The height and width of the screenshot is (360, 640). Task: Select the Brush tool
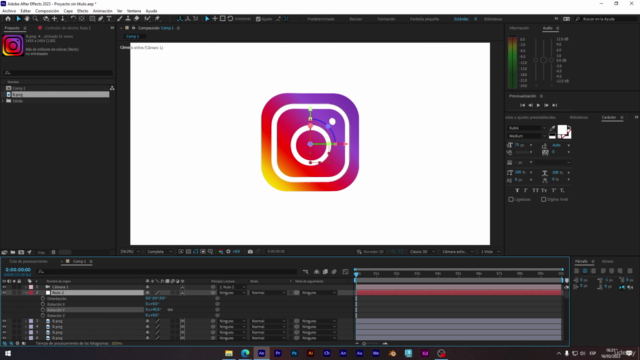[120, 19]
